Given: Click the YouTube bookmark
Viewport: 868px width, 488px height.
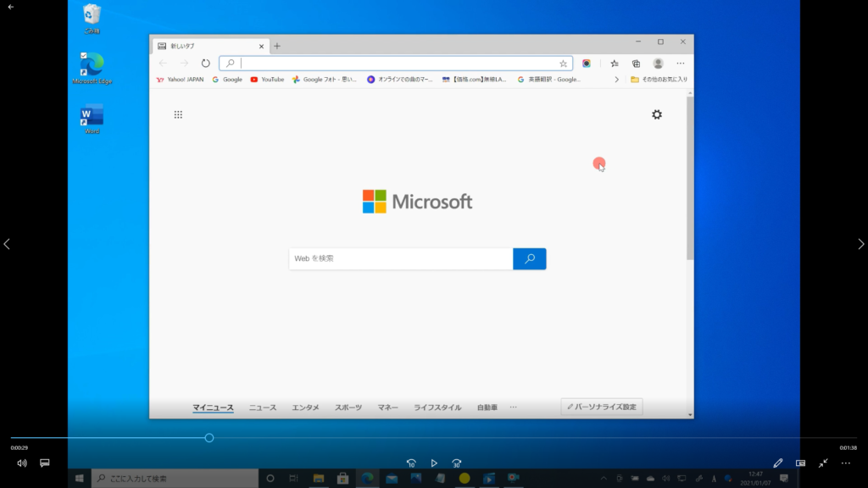Looking at the screenshot, I should (267, 80).
